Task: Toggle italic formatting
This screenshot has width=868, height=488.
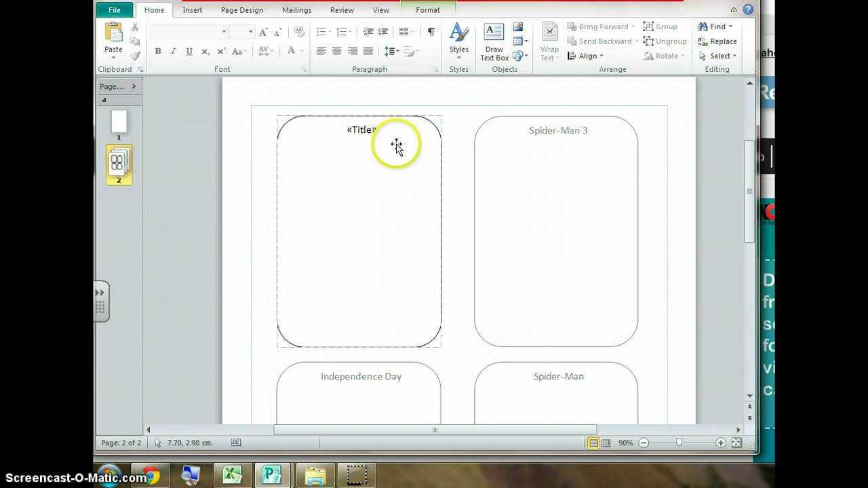Action: [x=174, y=51]
